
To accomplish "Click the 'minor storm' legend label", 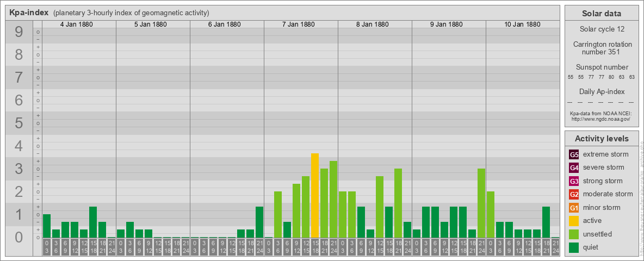I will 602,207.
